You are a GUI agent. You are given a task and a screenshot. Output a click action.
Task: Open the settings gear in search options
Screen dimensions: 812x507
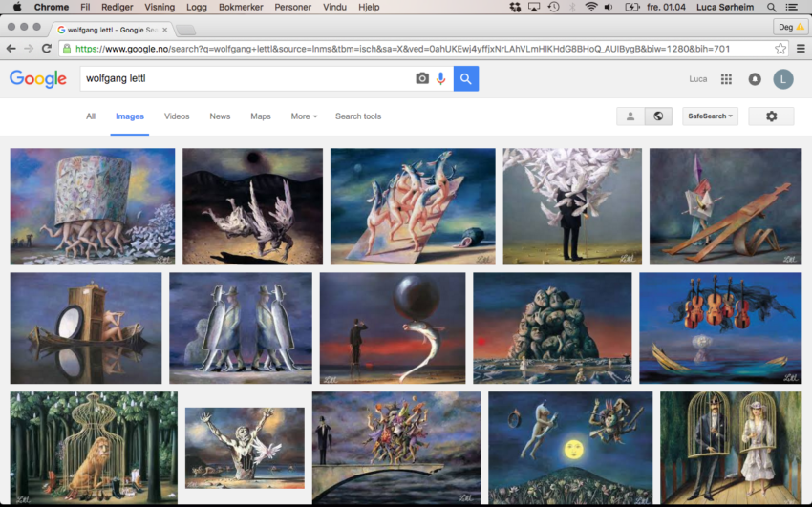(x=771, y=116)
